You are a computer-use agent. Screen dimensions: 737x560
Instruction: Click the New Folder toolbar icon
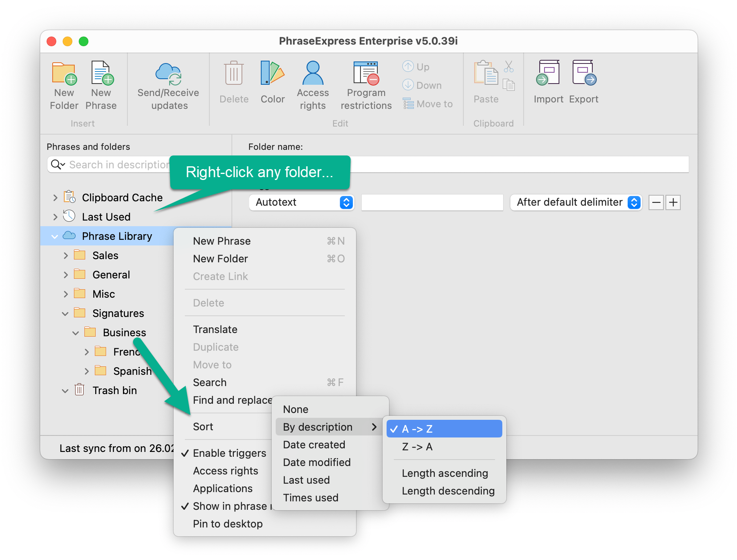point(64,74)
